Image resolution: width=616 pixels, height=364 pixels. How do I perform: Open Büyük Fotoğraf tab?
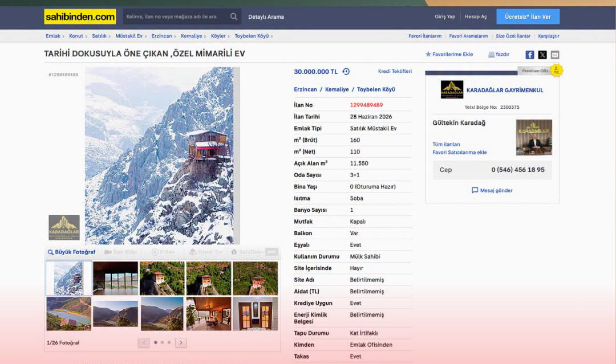point(71,252)
